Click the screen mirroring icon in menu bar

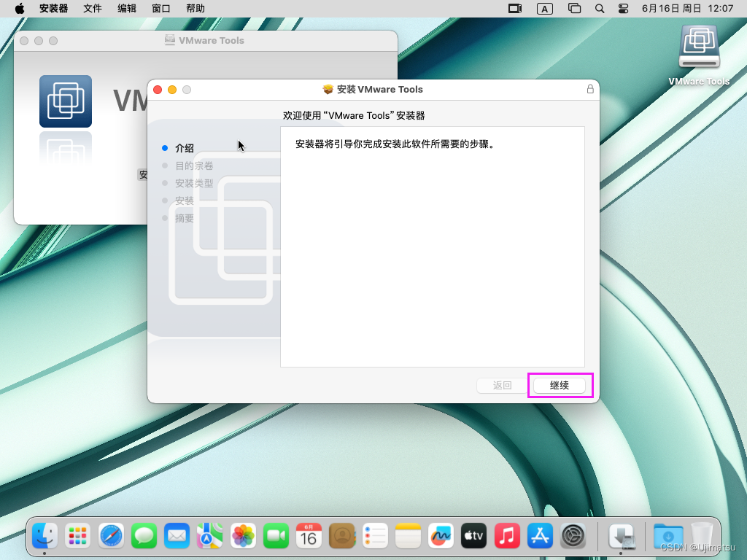click(515, 9)
